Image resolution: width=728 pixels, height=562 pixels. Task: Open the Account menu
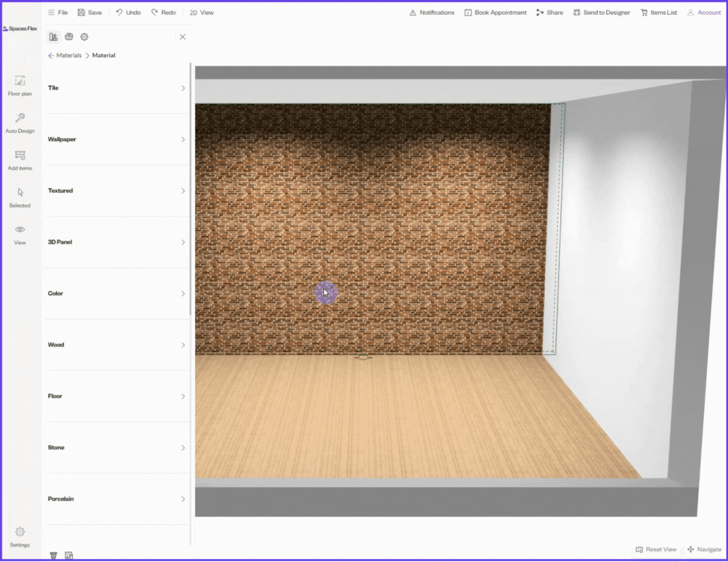coord(704,13)
